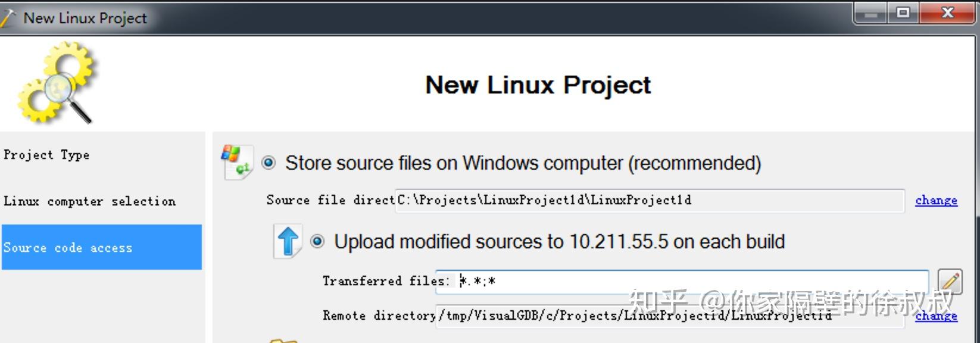This screenshot has width=980, height=343.
Task: Click the New Linux Project heading
Action: tap(538, 85)
